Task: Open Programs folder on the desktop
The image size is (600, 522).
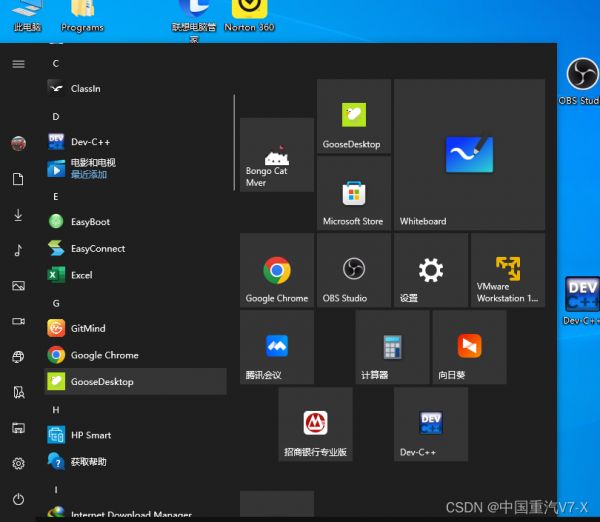Action: point(82,16)
